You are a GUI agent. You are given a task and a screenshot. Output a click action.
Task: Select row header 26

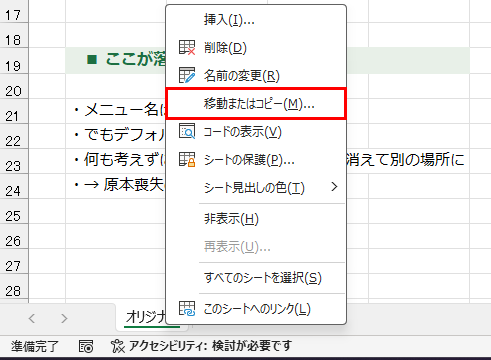(14, 236)
